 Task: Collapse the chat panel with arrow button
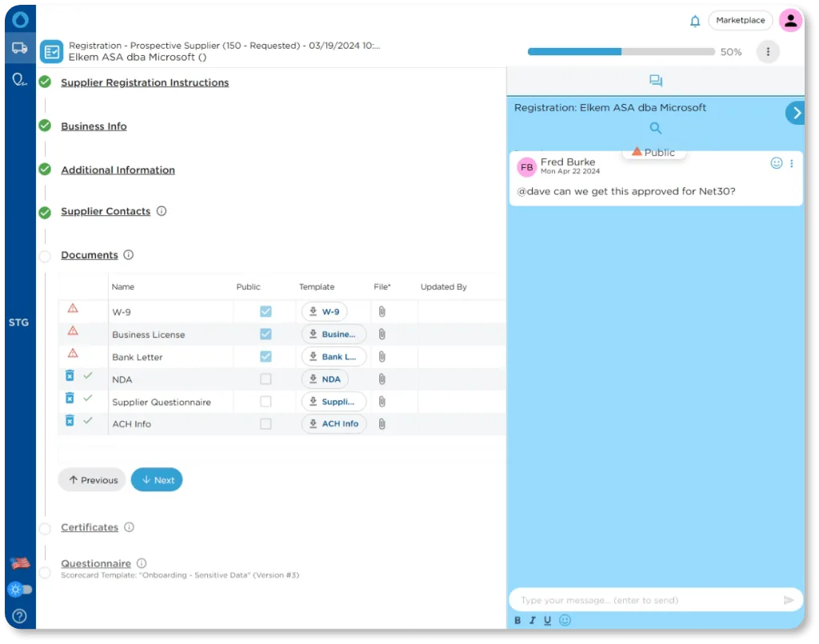click(x=795, y=113)
